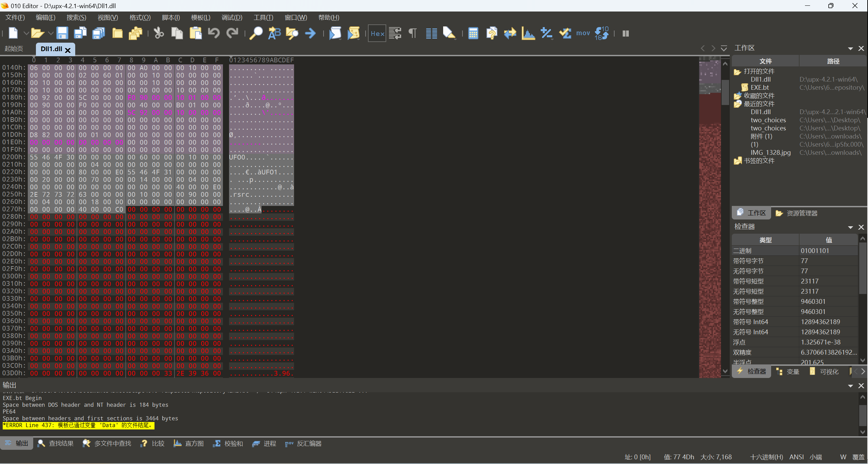Click the Checksum sigma icon
This screenshot has height=464, width=868.
point(565,33)
